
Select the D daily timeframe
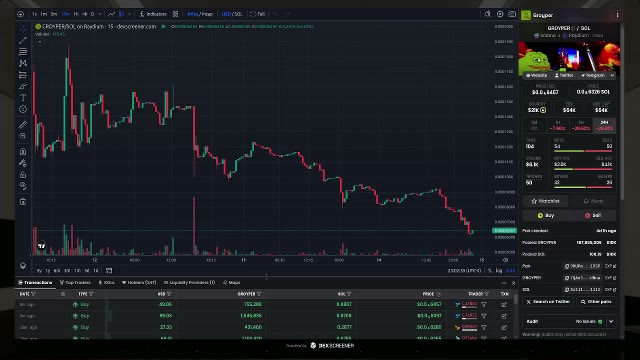pyautogui.click(x=93, y=14)
